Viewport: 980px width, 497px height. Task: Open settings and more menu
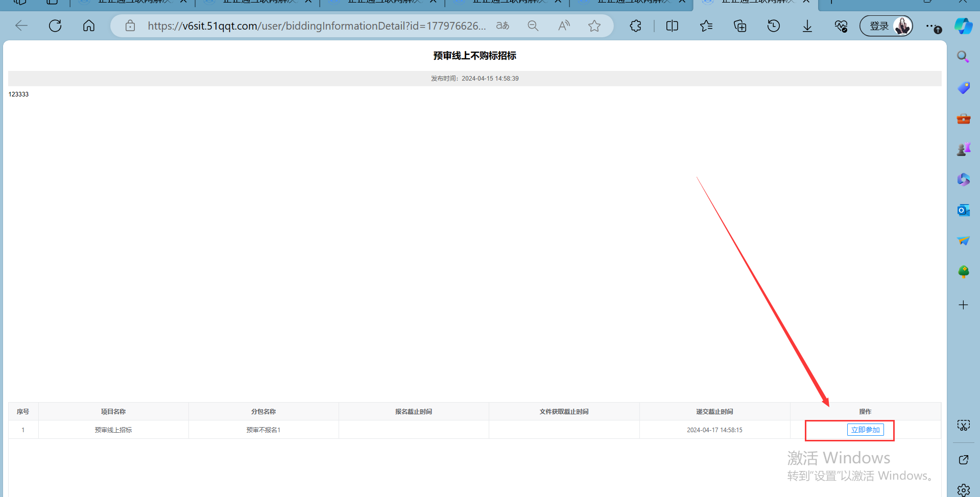[933, 26]
